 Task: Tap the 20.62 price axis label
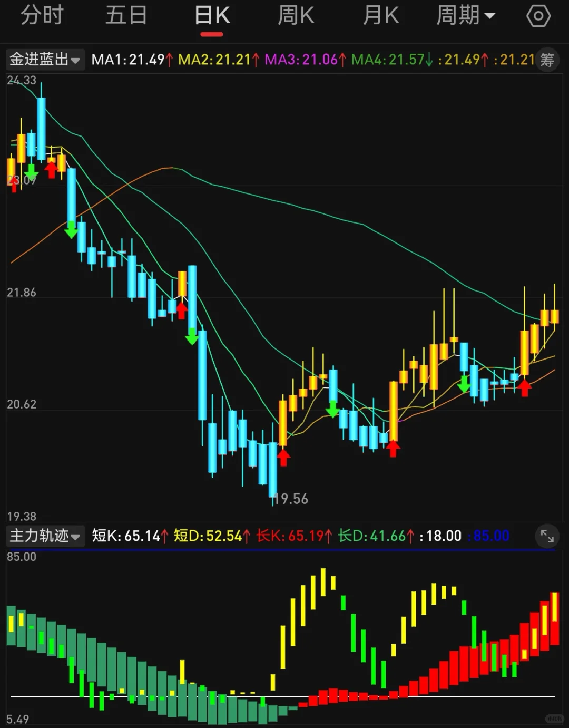pos(22,404)
